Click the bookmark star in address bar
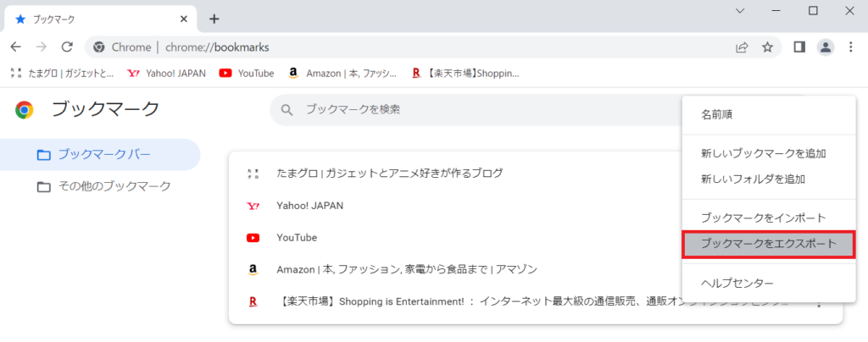The width and height of the screenshot is (868, 342). [x=767, y=47]
